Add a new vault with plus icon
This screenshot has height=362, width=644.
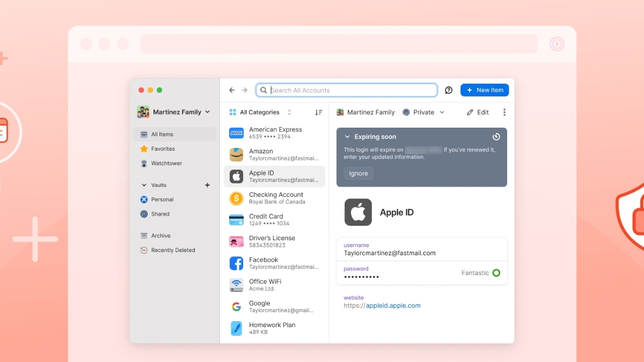(208, 185)
